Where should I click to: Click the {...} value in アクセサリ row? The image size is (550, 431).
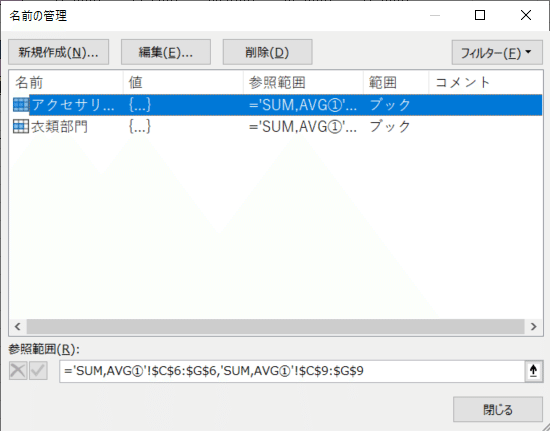140,105
